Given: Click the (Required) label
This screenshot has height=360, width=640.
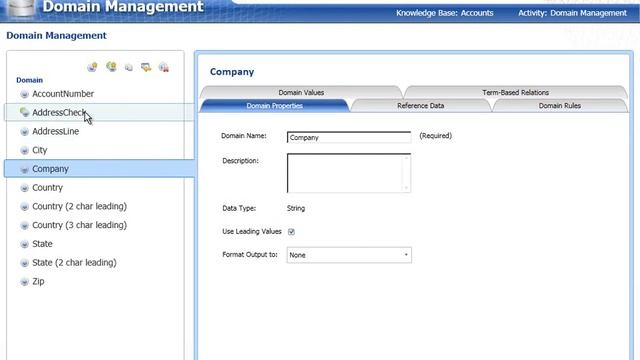Looking at the screenshot, I should click(436, 136).
